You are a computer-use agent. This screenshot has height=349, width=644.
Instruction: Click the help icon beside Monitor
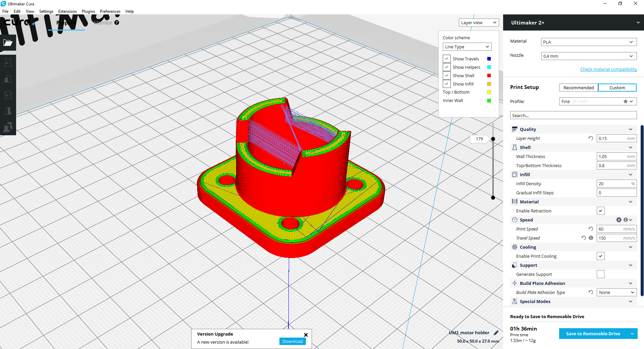[x=117, y=22]
